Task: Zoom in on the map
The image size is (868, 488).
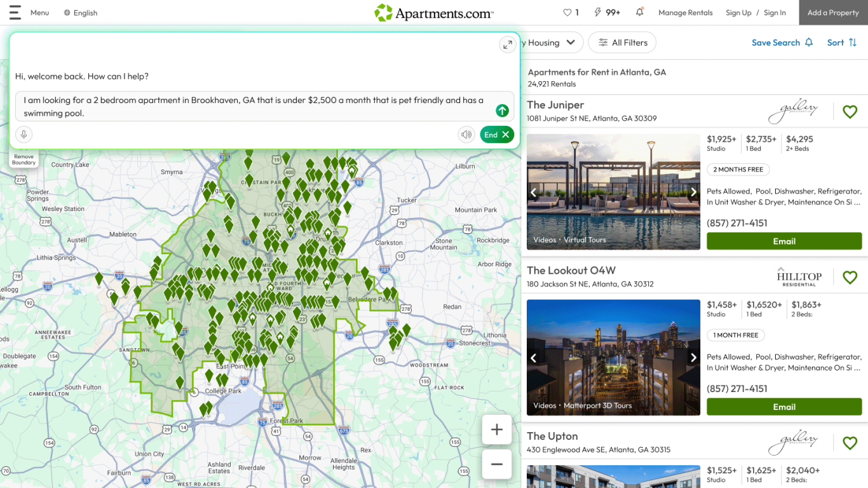Action: (497, 430)
